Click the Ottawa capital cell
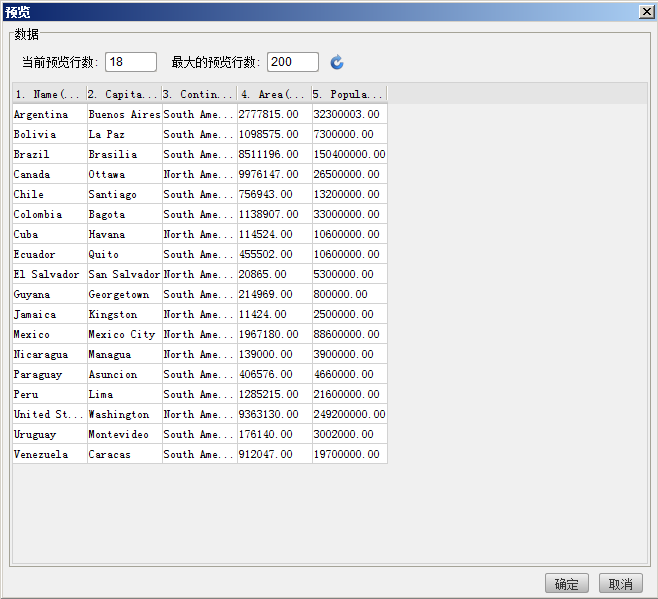Image resolution: width=658 pixels, height=599 pixels. tap(125, 174)
